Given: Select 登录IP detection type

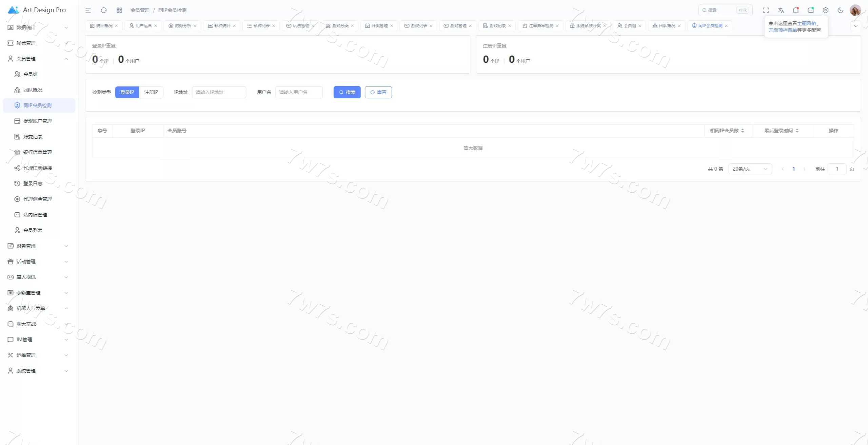Looking at the screenshot, I should click(x=127, y=92).
